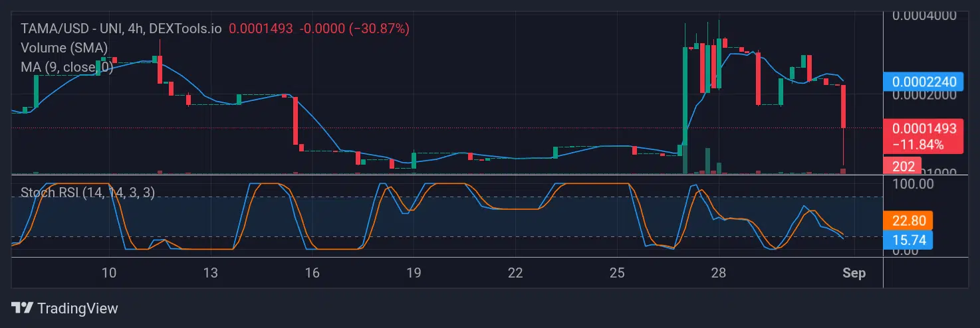The image size is (980, 328).
Task: Click the TradingView logo icon
Action: pyautogui.click(x=23, y=308)
